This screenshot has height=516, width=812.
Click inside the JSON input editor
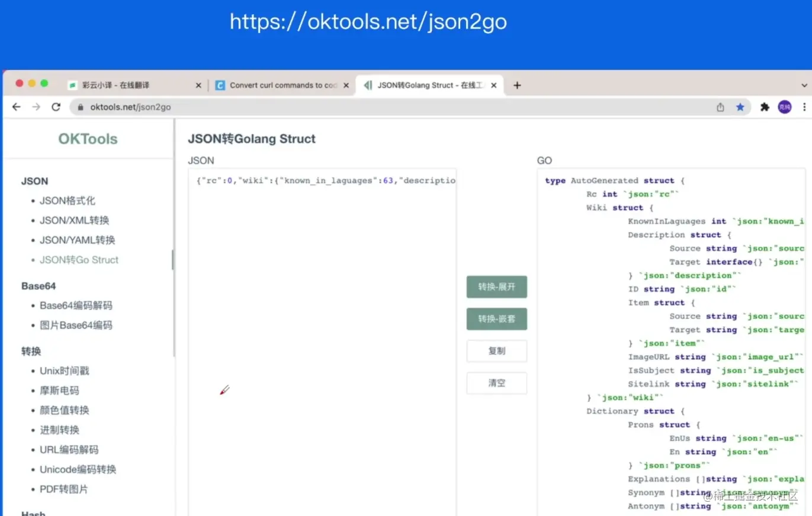(x=322, y=342)
